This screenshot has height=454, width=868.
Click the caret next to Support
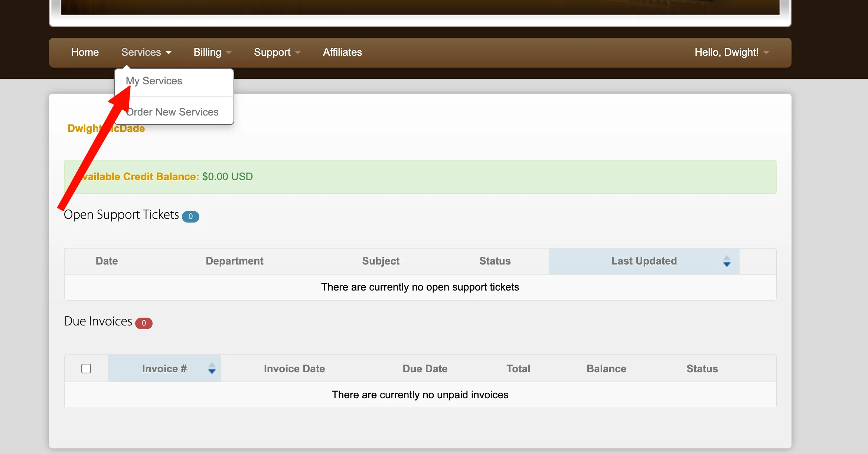(x=298, y=53)
